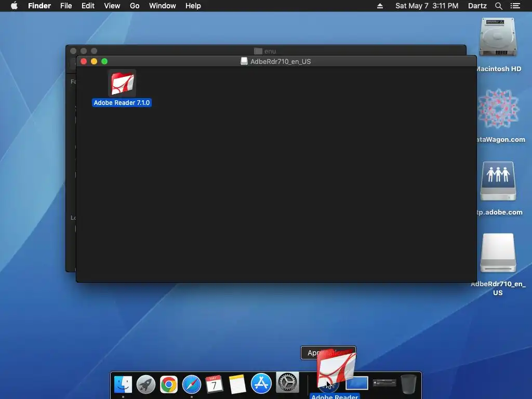Open the Trash in the Dock
Screen dimensions: 532x399
(x=408, y=384)
